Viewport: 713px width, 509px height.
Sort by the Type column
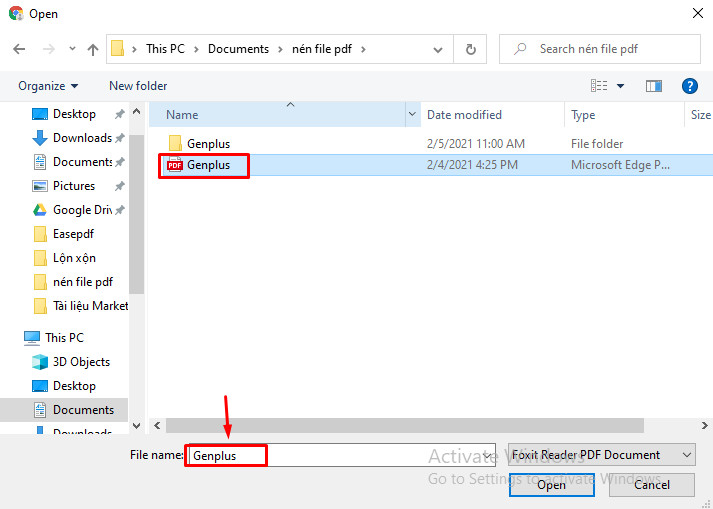(x=624, y=115)
